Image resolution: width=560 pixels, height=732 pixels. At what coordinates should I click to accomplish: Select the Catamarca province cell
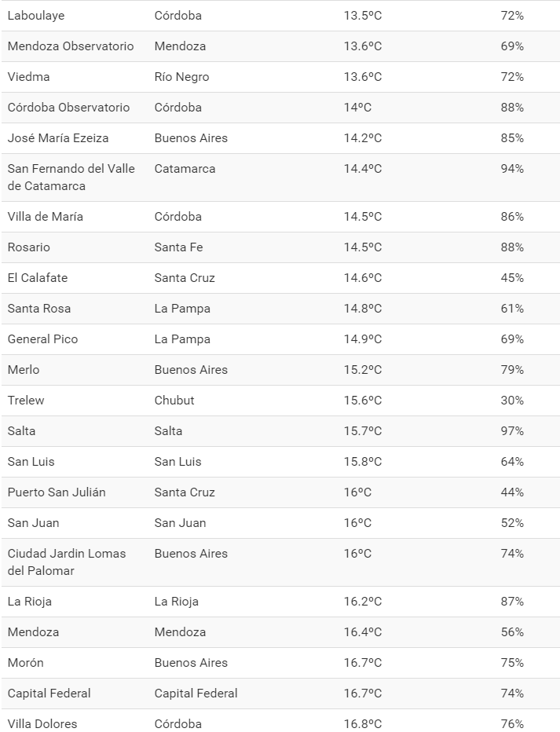pos(185,169)
